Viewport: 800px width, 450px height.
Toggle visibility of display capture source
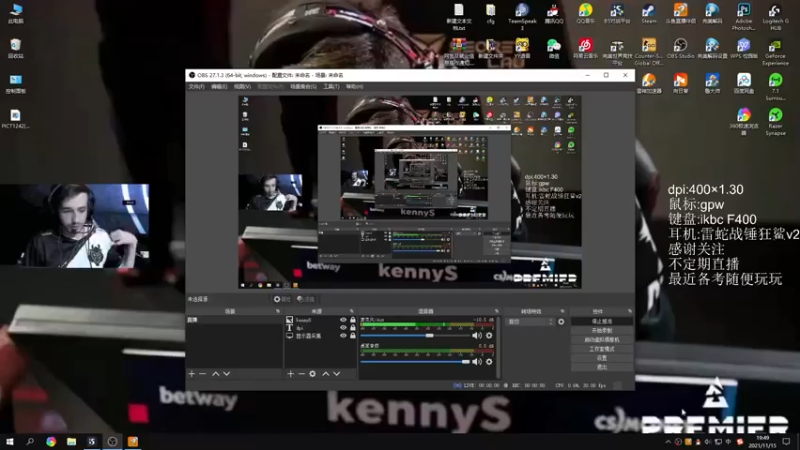(x=343, y=336)
